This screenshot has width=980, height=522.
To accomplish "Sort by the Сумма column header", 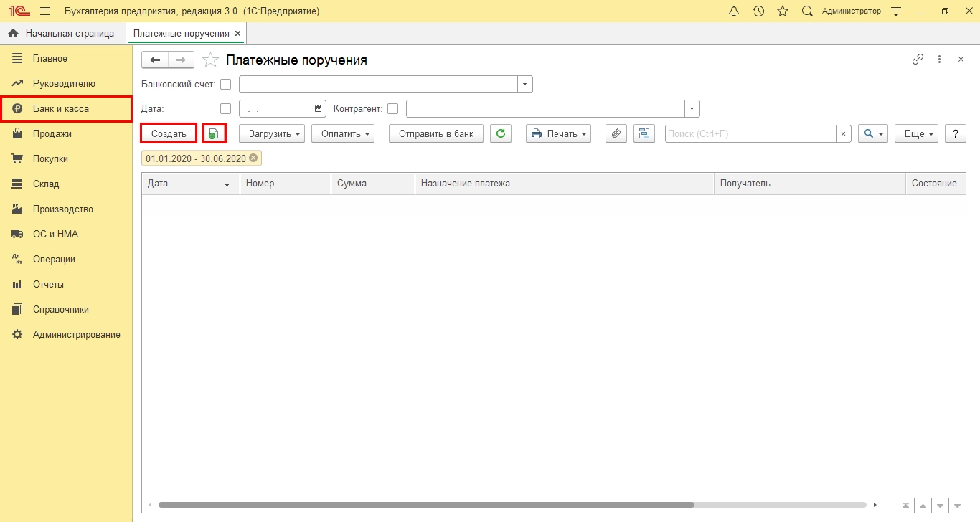I will point(373,184).
